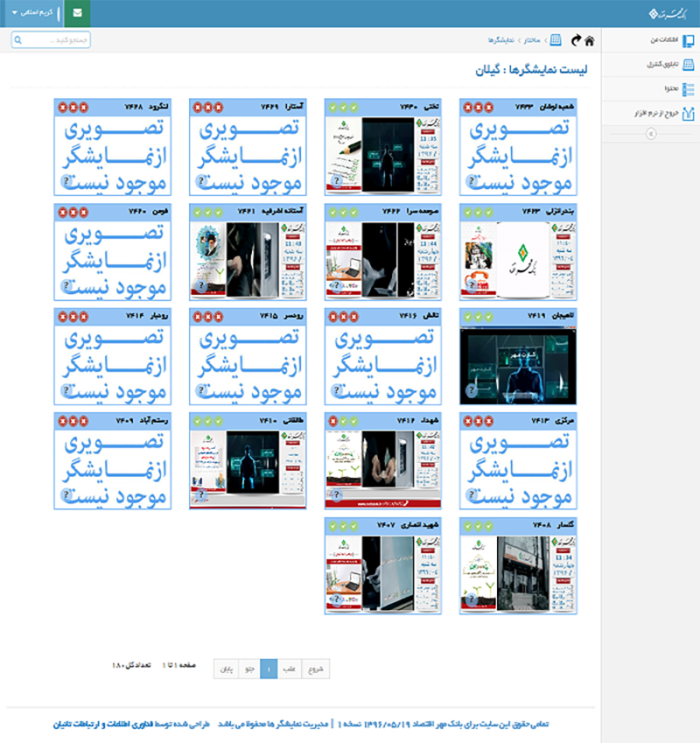This screenshot has height=743, width=700.
Task: Click the ساختار breadcrumb link
Action: click(532, 40)
